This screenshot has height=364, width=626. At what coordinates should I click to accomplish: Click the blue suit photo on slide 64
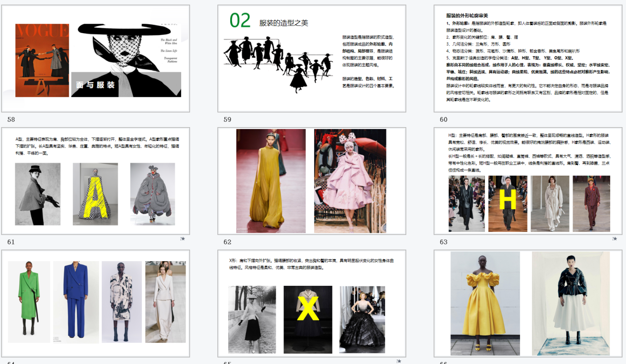[76, 302]
